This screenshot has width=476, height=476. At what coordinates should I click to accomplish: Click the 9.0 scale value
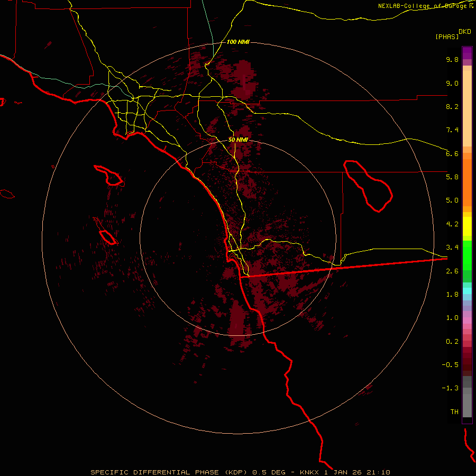[x=452, y=83]
